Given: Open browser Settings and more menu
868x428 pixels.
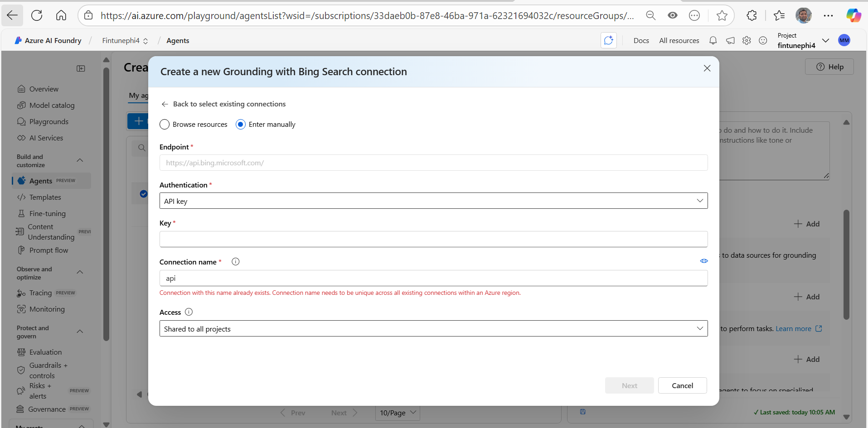Looking at the screenshot, I should pos(828,15).
